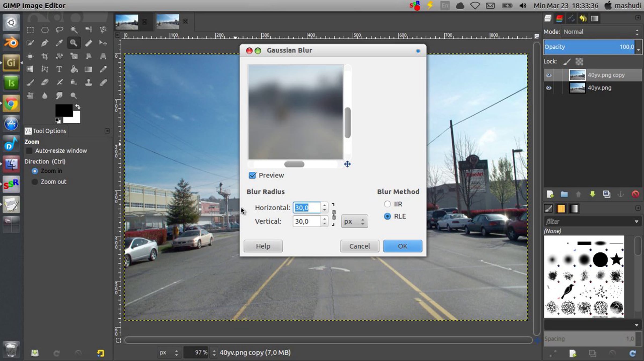This screenshot has width=644, height=361.
Task: Click the chain link between radius values
Action: pos(334,215)
